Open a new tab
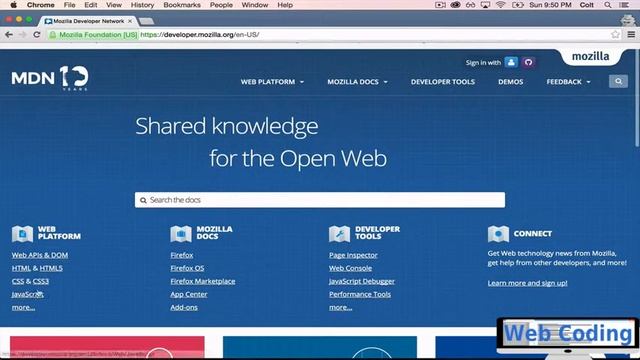The height and width of the screenshot is (360, 640). point(146,21)
